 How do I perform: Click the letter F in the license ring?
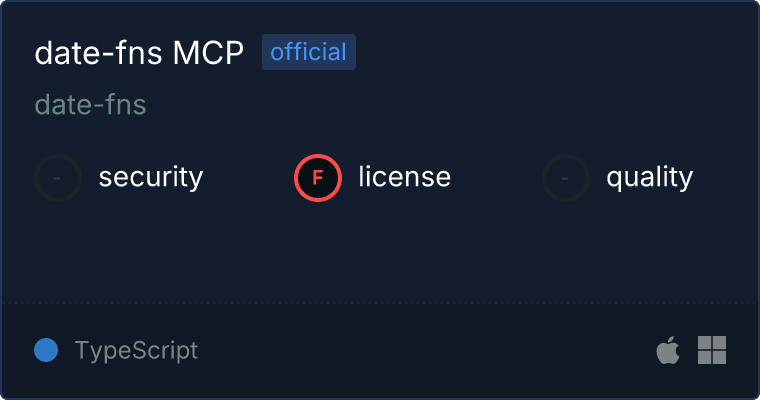click(x=317, y=178)
